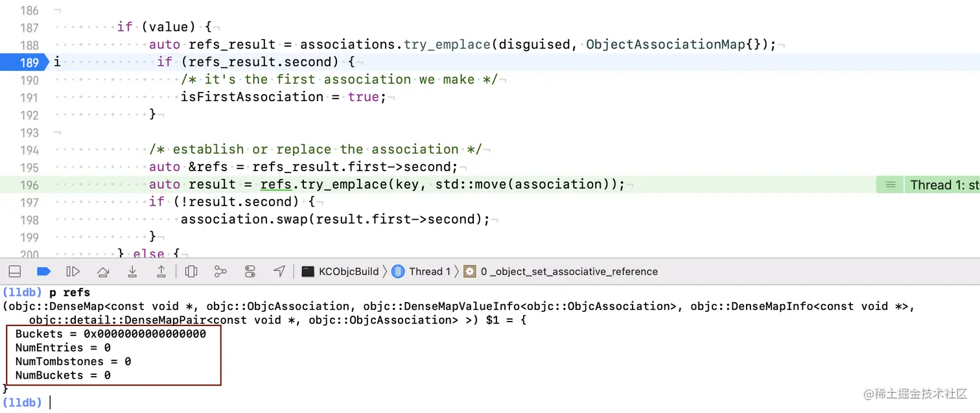Step out of the current function
The width and height of the screenshot is (980, 413).
[x=161, y=272]
